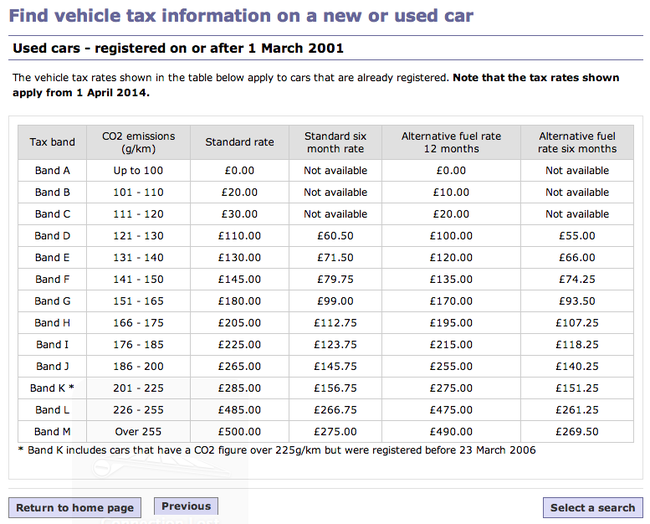Click the Standard six month rate header

point(335,142)
